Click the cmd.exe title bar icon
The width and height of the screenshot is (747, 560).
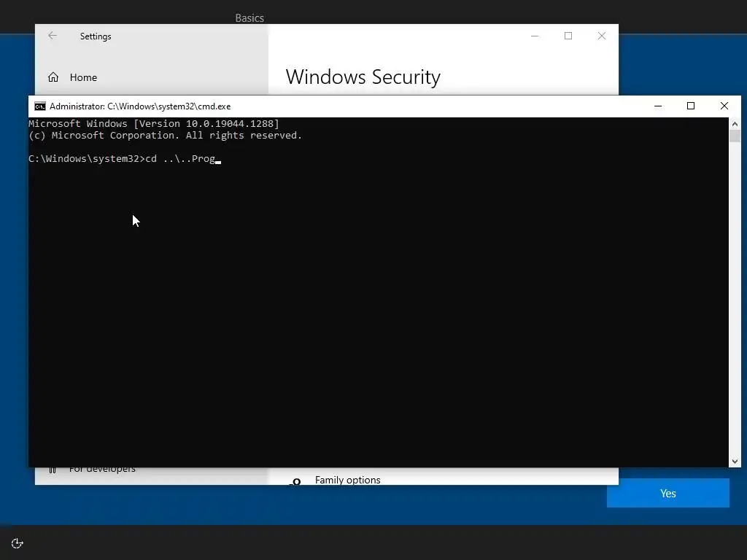pyautogui.click(x=40, y=106)
